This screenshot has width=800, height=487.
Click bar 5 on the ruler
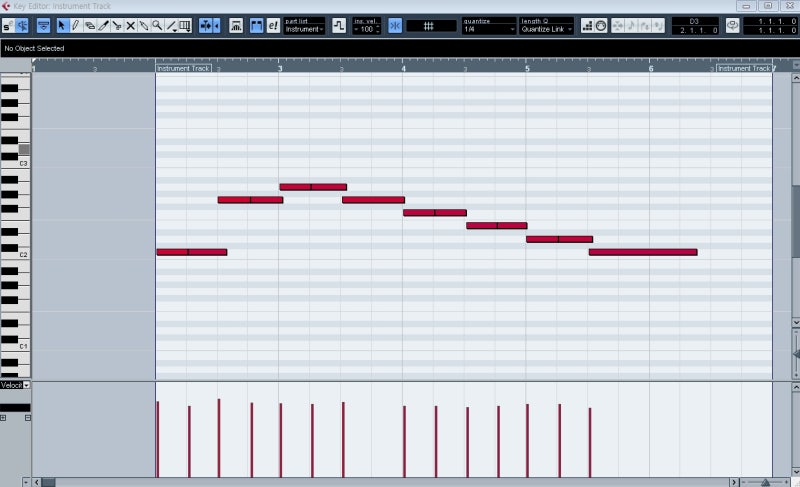tap(527, 68)
